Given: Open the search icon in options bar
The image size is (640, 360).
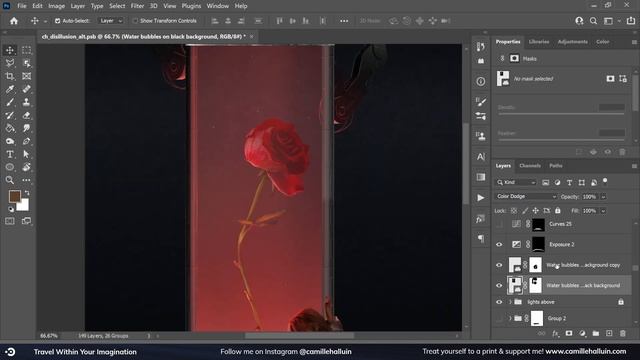Looking at the screenshot, I should pyautogui.click(x=593, y=21).
